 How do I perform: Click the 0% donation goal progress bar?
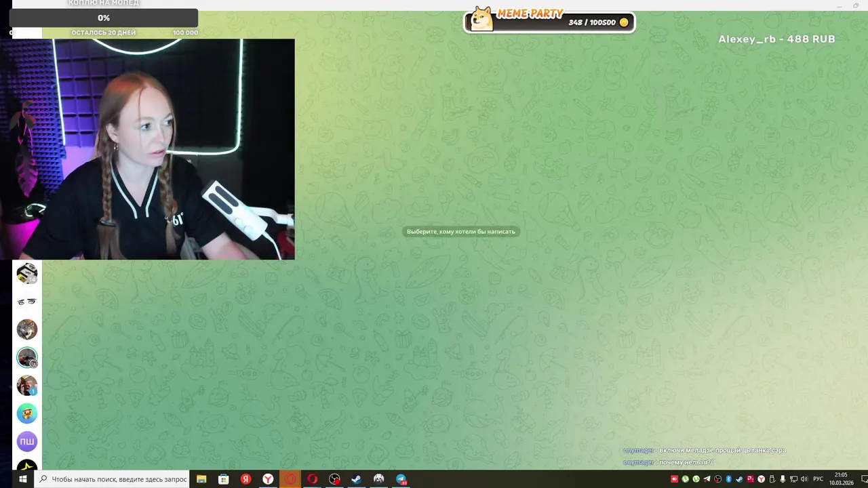click(x=104, y=18)
